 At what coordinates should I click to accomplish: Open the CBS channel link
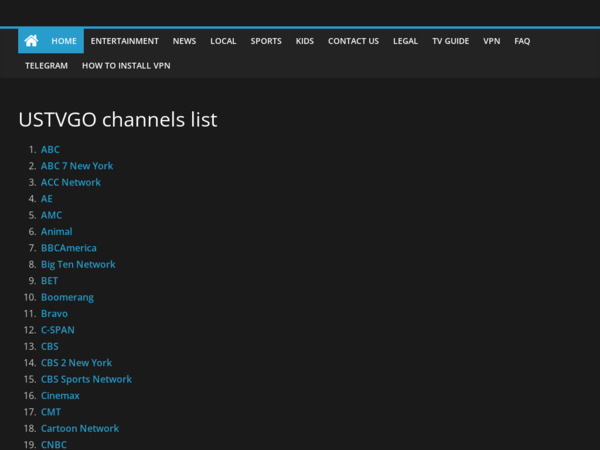point(50,346)
